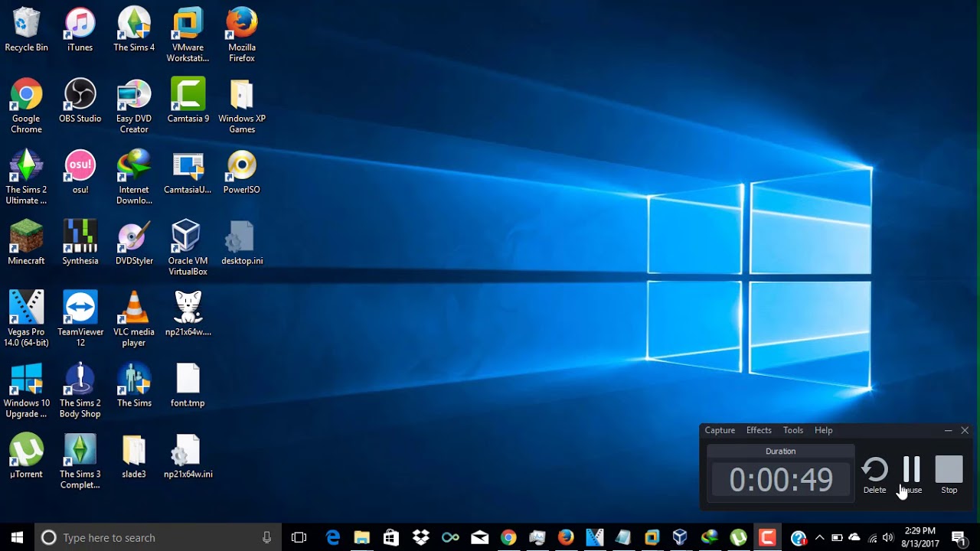This screenshot has height=551, width=980.
Task: Select The Sims 3 Complete desktop icon
Action: (80, 462)
